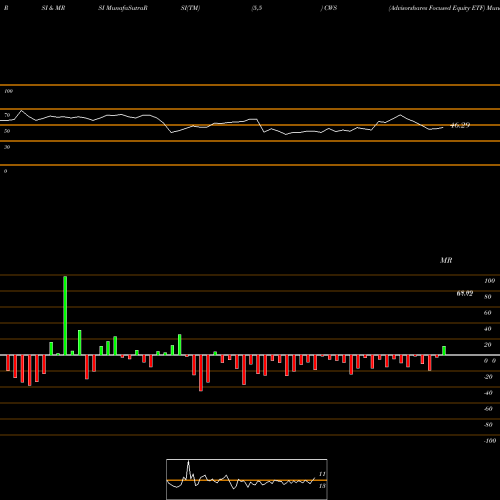Click the RSI line peak near the 70 level at left
Viewport: 500px width, 500px height.
coord(22,110)
